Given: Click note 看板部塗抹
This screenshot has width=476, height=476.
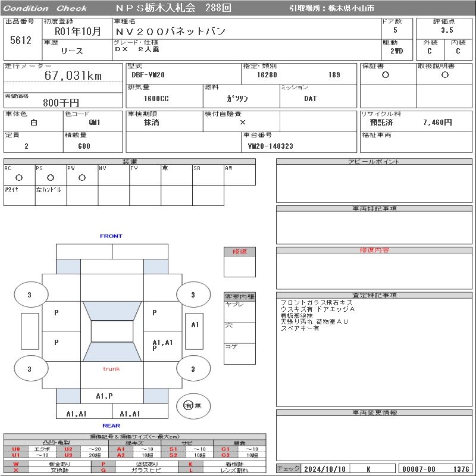Looking at the screenshot, I should point(296,315).
